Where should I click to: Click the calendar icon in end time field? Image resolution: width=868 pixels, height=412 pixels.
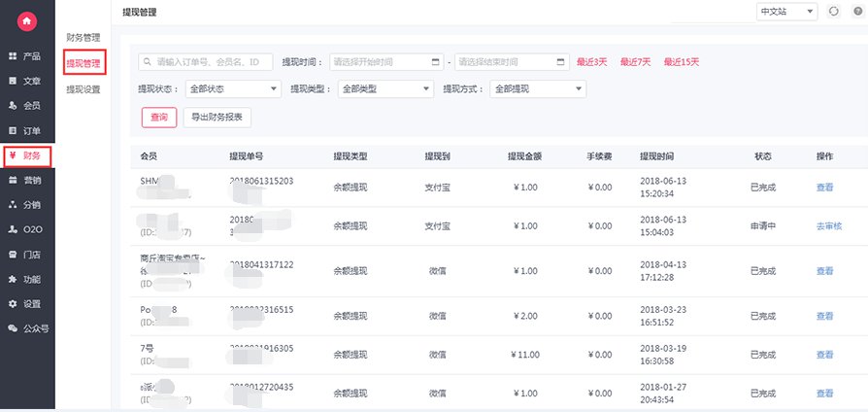pos(561,62)
